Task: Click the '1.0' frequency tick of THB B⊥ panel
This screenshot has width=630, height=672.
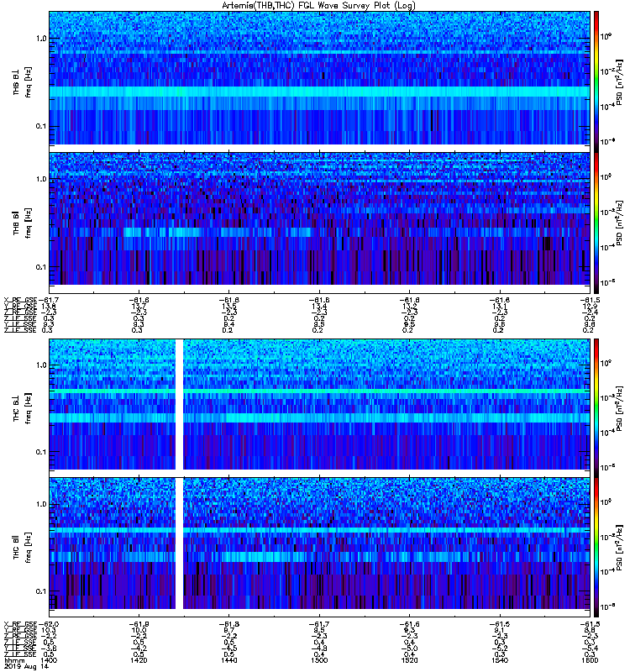Action: click(x=41, y=39)
